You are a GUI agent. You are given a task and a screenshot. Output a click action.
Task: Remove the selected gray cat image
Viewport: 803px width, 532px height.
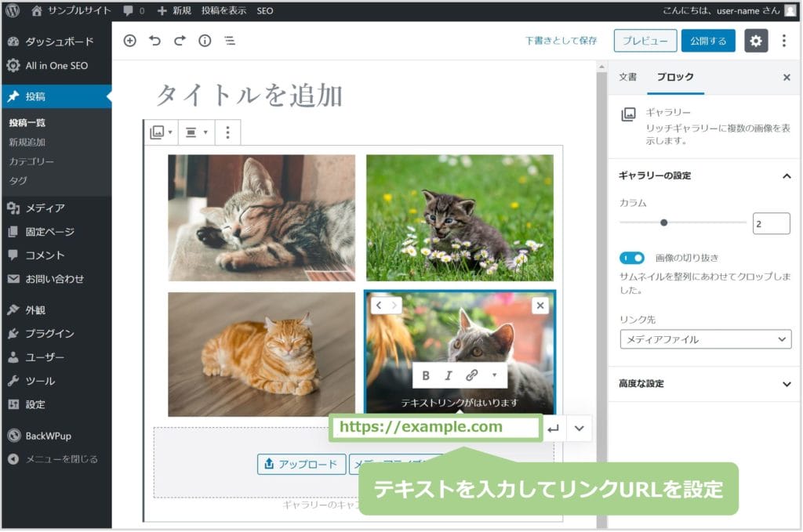coord(540,306)
